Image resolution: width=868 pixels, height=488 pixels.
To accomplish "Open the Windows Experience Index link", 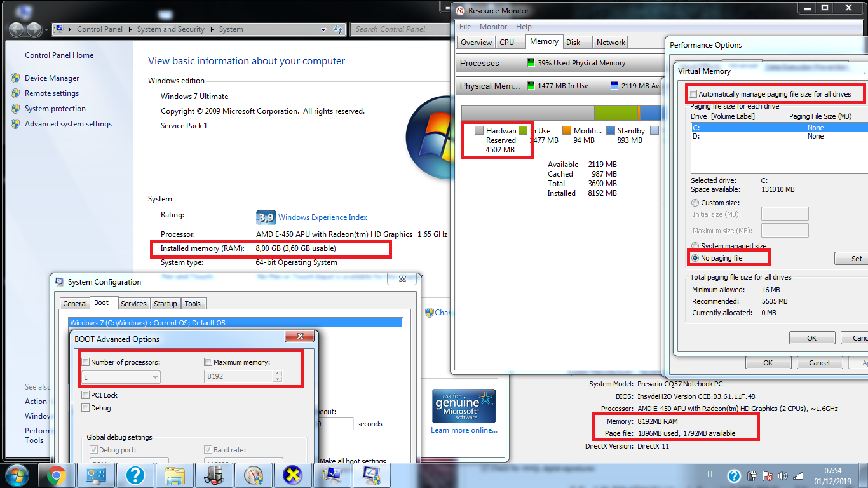I will pyautogui.click(x=323, y=217).
